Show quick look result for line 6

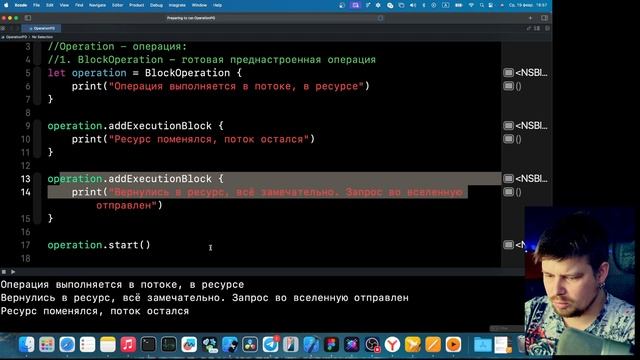coord(508,86)
